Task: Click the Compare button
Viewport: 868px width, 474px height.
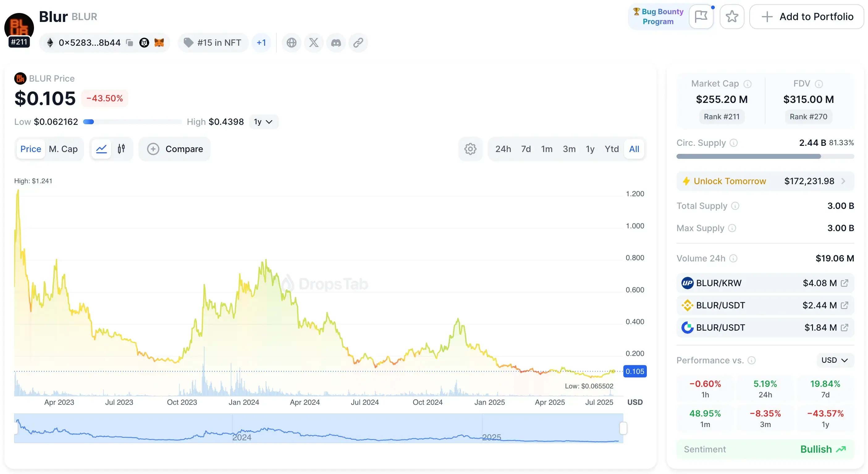Action: click(x=175, y=149)
